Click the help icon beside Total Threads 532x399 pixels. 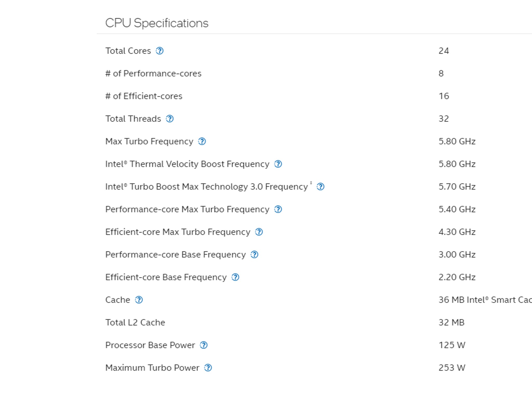pos(170,119)
